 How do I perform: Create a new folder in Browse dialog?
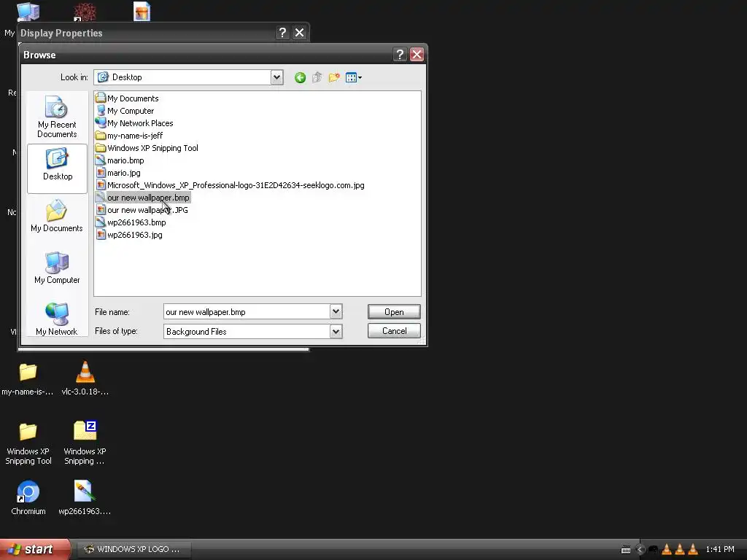point(334,77)
